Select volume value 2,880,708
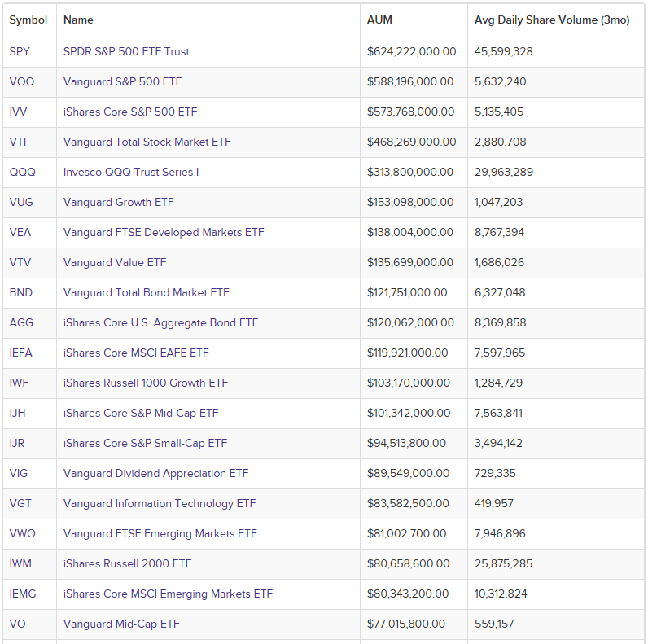648x644 pixels. (501, 142)
